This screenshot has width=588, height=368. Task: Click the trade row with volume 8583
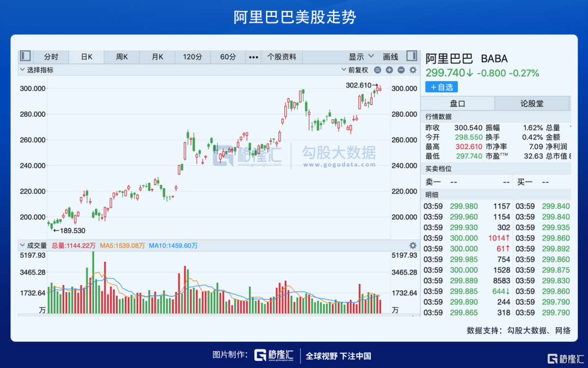pos(467,281)
